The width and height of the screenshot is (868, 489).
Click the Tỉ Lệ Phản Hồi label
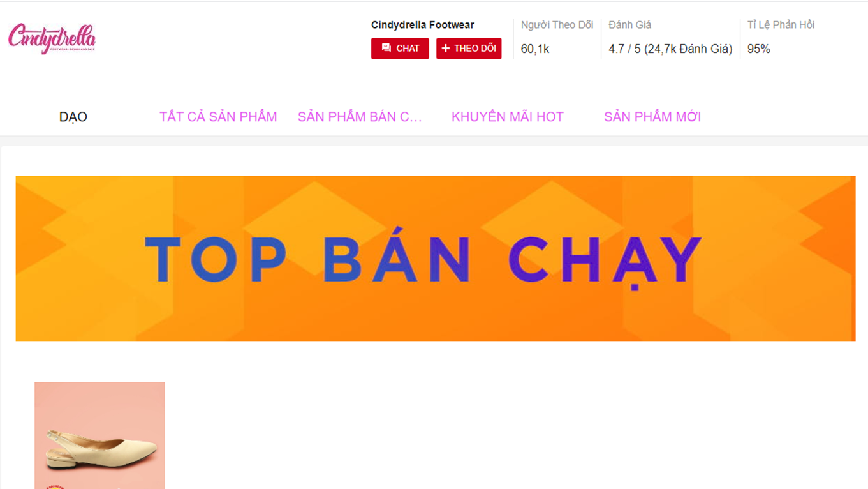pos(781,25)
